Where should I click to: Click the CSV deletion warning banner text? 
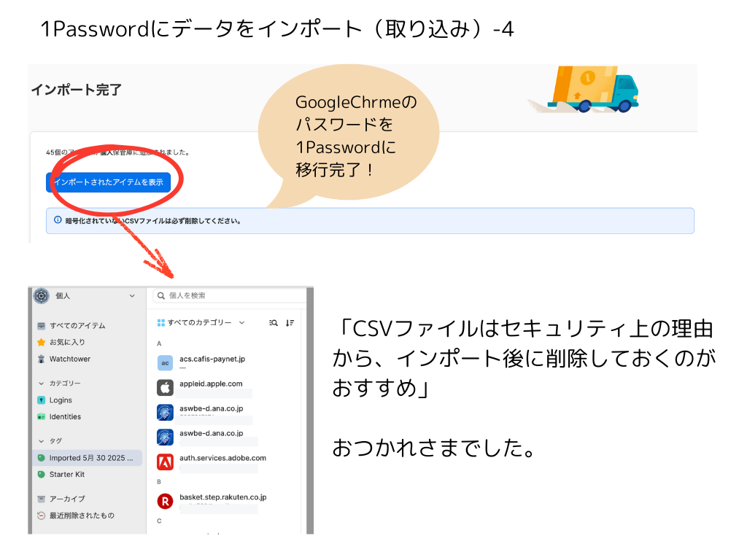point(153,221)
